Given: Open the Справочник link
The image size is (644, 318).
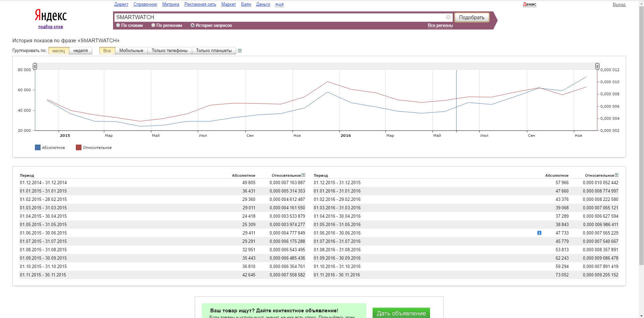Looking at the screenshot, I should pyautogui.click(x=145, y=4).
